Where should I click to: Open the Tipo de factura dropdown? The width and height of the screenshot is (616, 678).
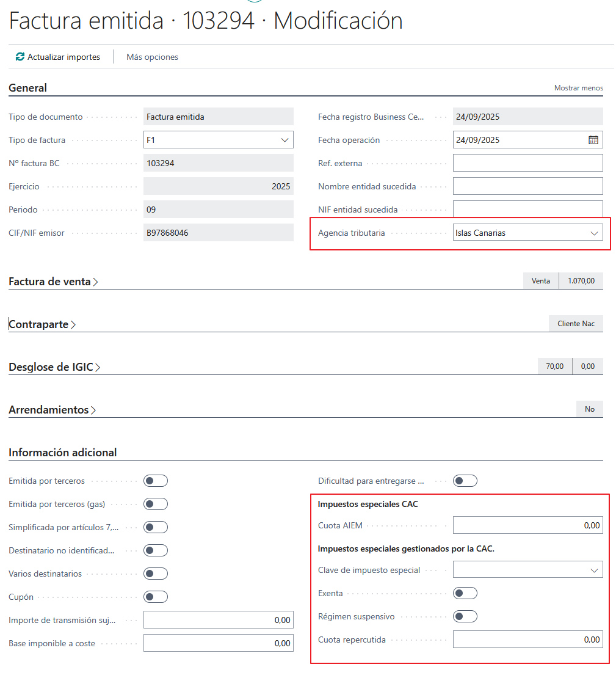pos(284,140)
